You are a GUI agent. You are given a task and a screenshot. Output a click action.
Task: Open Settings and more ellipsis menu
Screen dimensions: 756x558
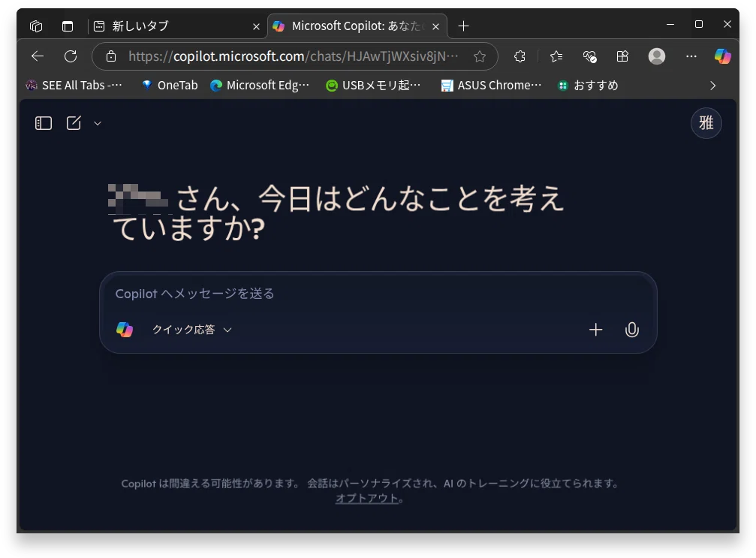pos(691,56)
